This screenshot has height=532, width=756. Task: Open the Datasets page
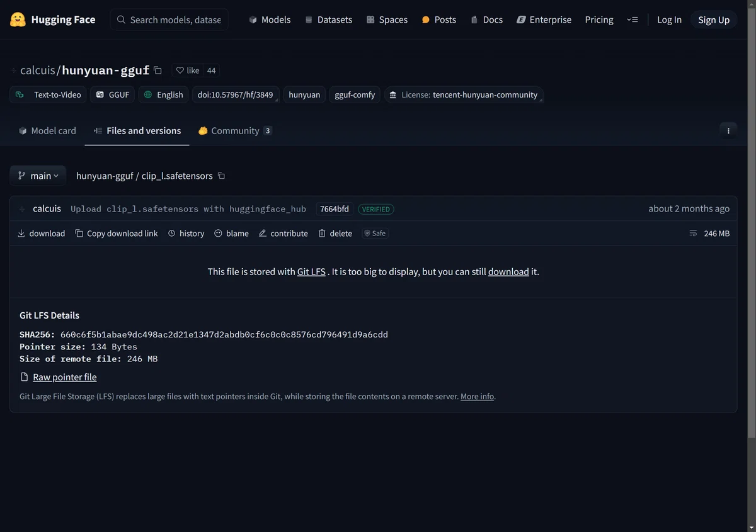tap(328, 20)
